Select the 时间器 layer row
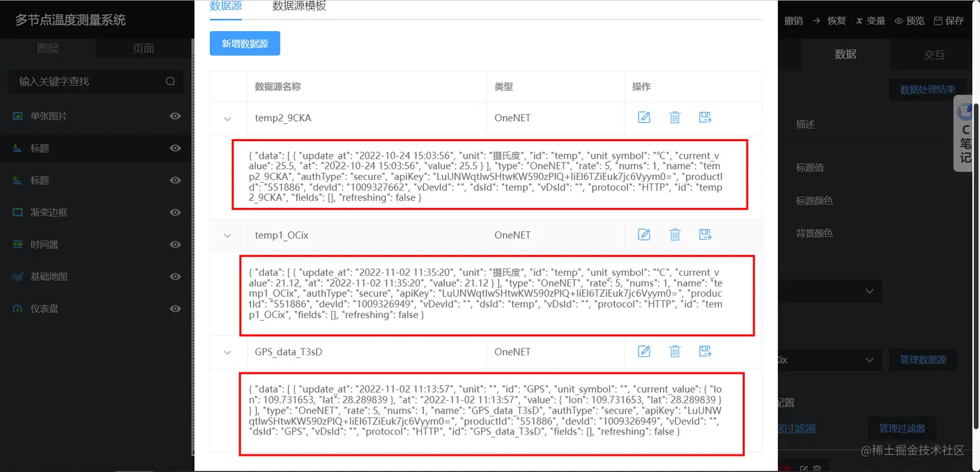Viewport: 980px width, 472px height. pyautogui.click(x=96, y=244)
